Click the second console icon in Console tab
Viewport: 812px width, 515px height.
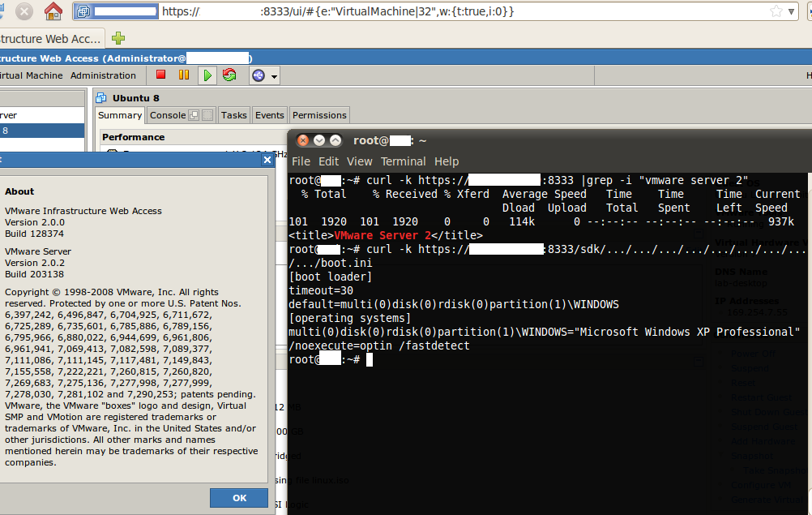click(x=207, y=115)
